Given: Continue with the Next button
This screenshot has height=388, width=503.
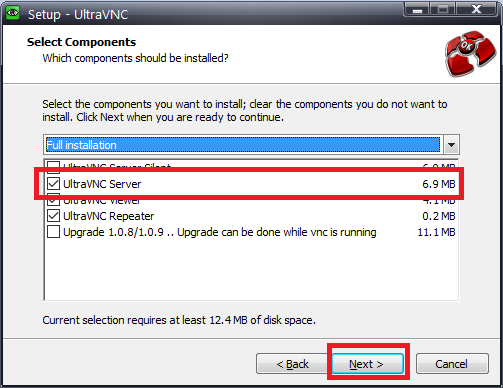Looking at the screenshot, I should coord(367,364).
